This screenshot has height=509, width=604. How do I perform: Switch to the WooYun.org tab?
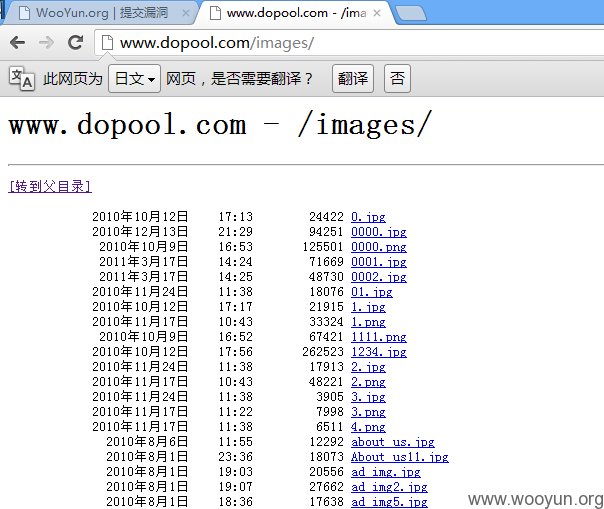[x=102, y=13]
